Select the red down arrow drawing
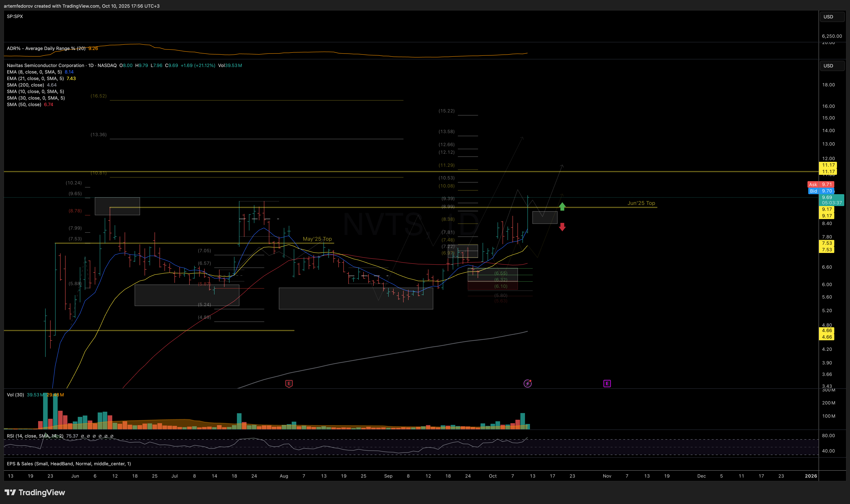Viewport: 850px width, 504px height. coord(562,227)
